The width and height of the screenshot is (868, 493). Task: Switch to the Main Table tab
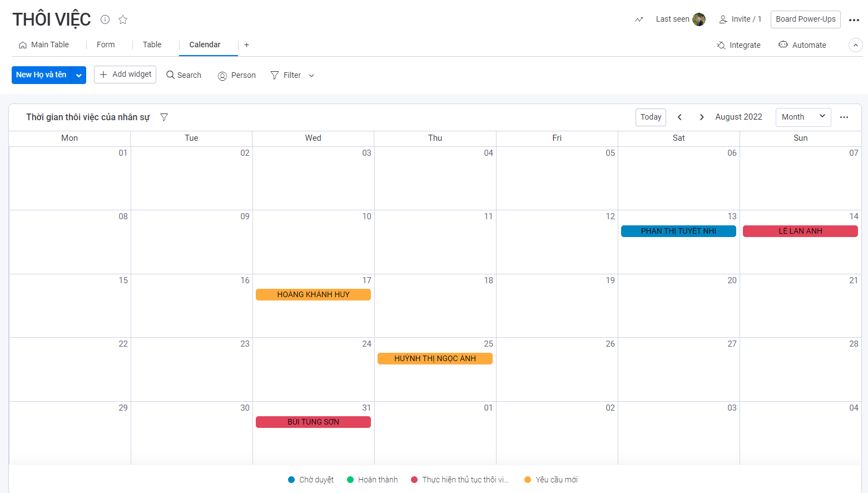point(44,45)
